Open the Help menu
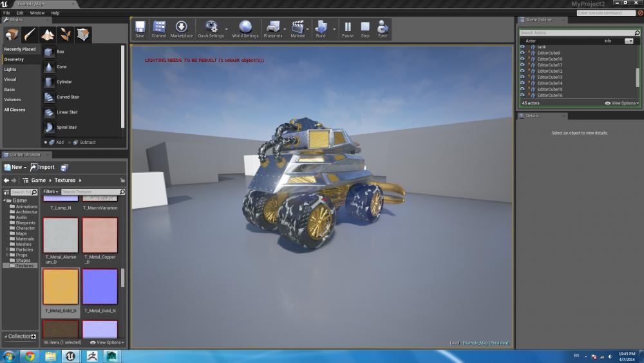The height and width of the screenshot is (363, 644). [55, 13]
